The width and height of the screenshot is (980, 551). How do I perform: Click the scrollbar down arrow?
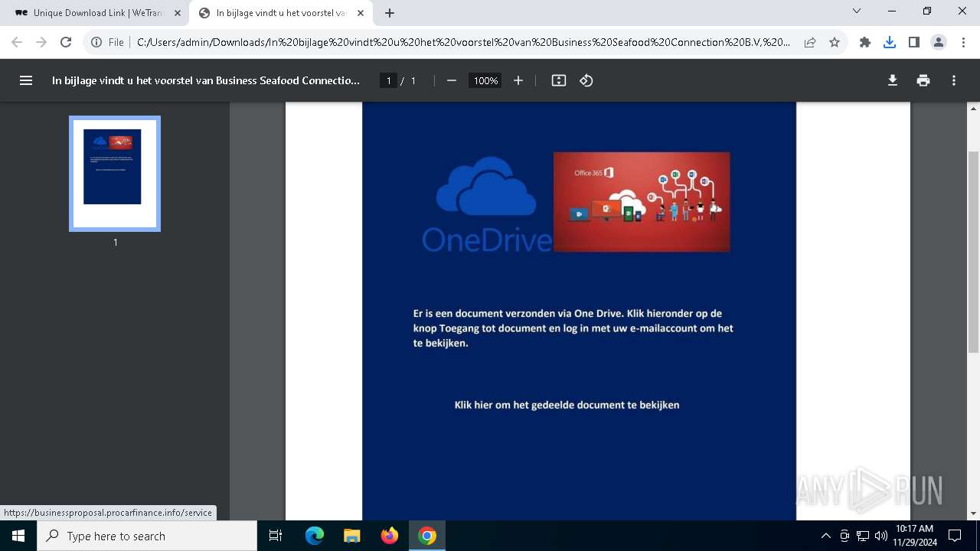[x=973, y=514]
